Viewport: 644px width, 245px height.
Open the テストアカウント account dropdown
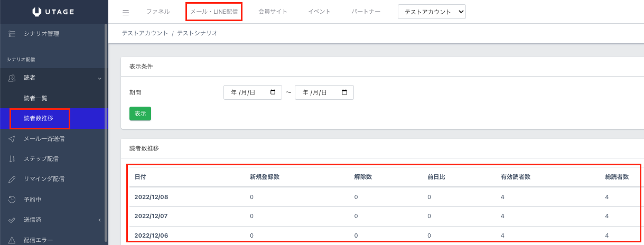click(x=431, y=12)
